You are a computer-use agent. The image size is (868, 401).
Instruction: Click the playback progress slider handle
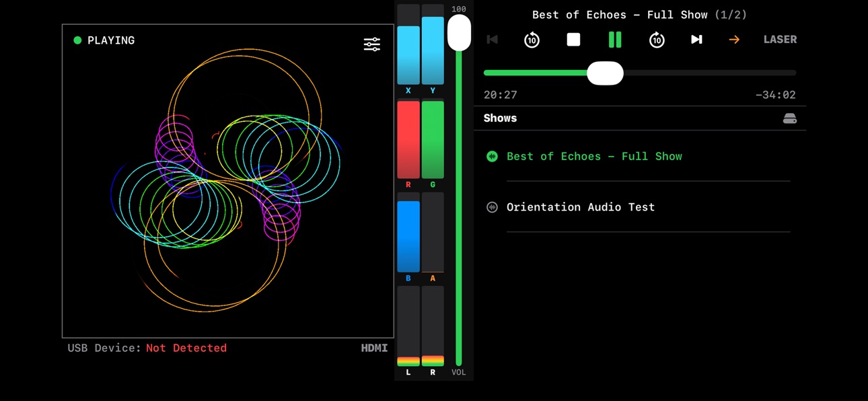click(605, 73)
